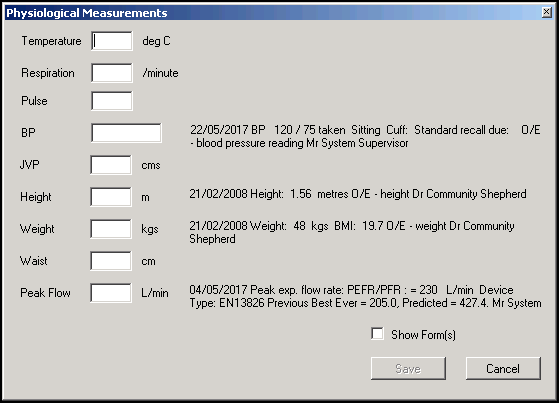Viewport: 559px width, 403px height.
Task: Select the Respiration per minute field
Action: tap(112, 73)
